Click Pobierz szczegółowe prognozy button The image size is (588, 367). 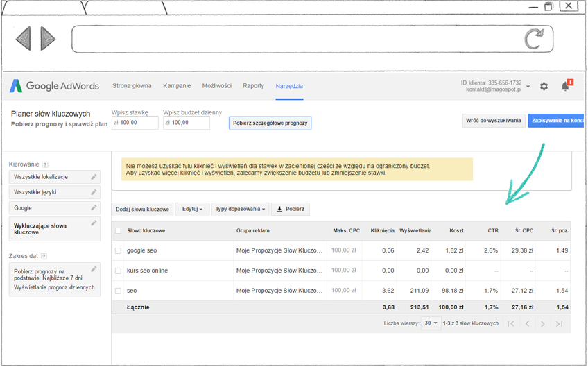point(270,123)
